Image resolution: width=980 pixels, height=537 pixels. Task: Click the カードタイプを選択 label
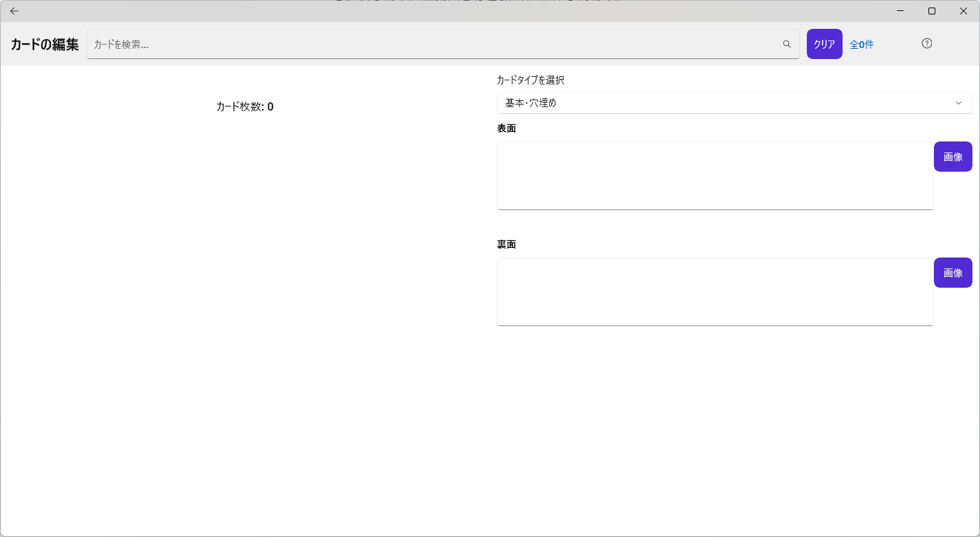tap(531, 80)
